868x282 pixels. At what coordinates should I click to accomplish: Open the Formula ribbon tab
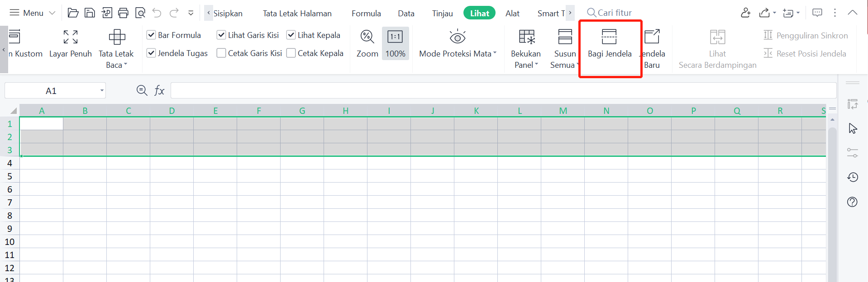(366, 13)
